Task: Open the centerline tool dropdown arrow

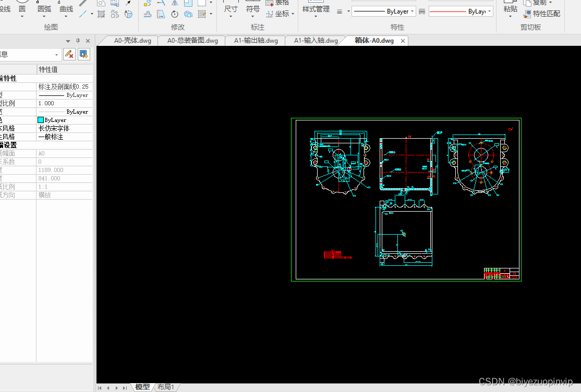Action: pyautogui.click(x=92, y=14)
